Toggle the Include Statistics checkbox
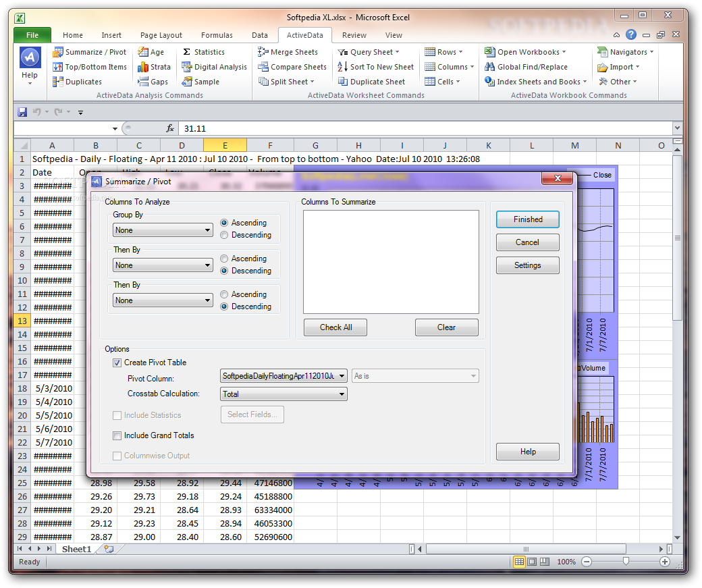 pos(117,415)
